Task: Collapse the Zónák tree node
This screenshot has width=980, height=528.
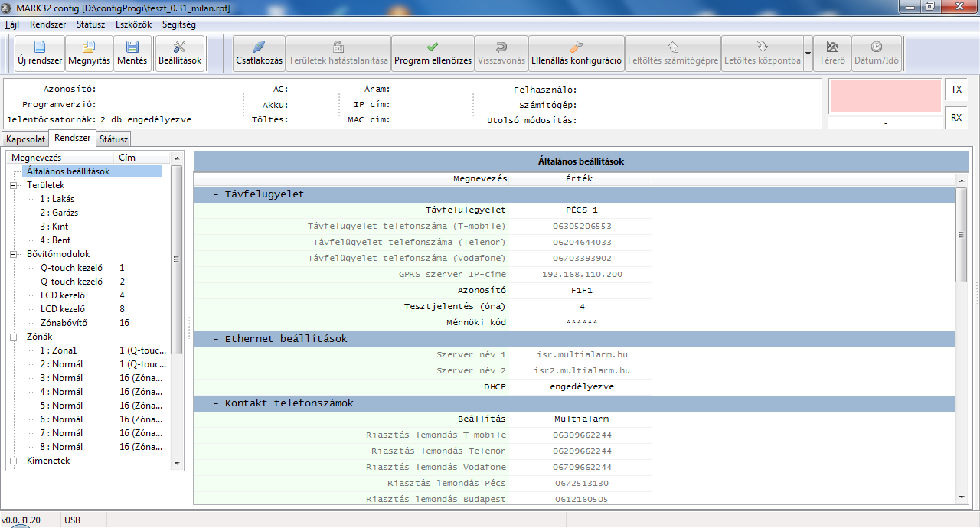Action: [x=13, y=337]
